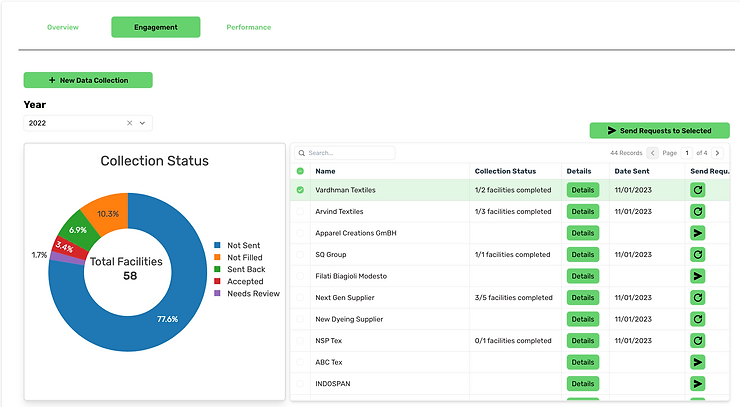Send request arrow icon for INDOSPAN

698,383
